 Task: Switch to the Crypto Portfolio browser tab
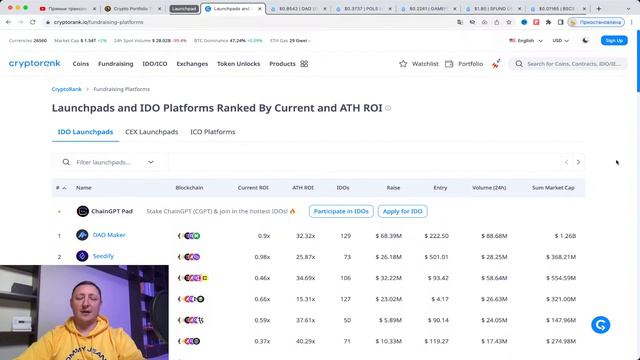[x=132, y=9]
